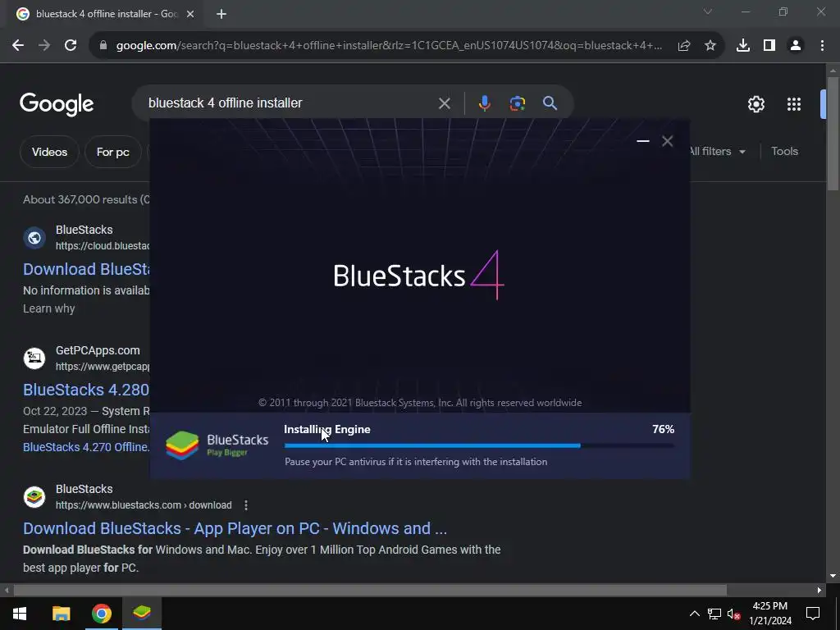Click the forward navigation arrow

(x=44, y=46)
